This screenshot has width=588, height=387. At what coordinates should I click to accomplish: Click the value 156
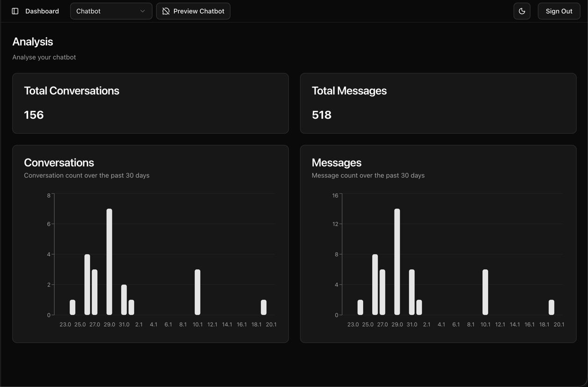coord(34,115)
